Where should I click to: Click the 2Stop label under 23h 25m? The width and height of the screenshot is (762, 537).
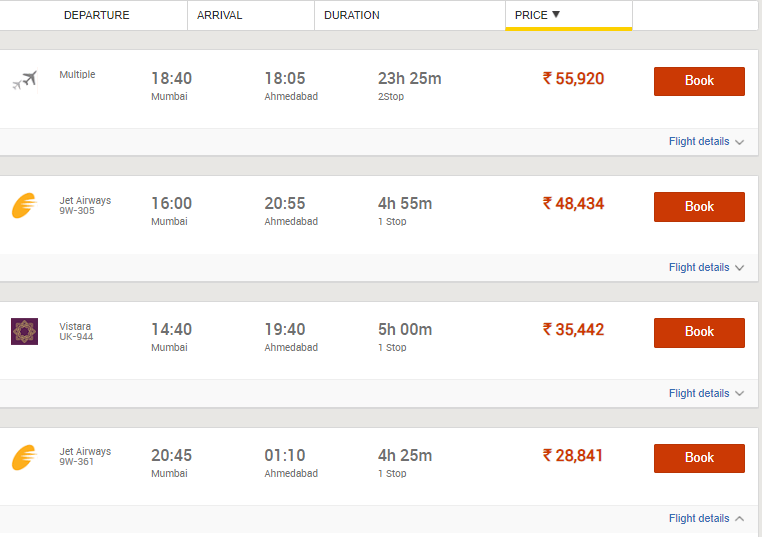pos(392,97)
